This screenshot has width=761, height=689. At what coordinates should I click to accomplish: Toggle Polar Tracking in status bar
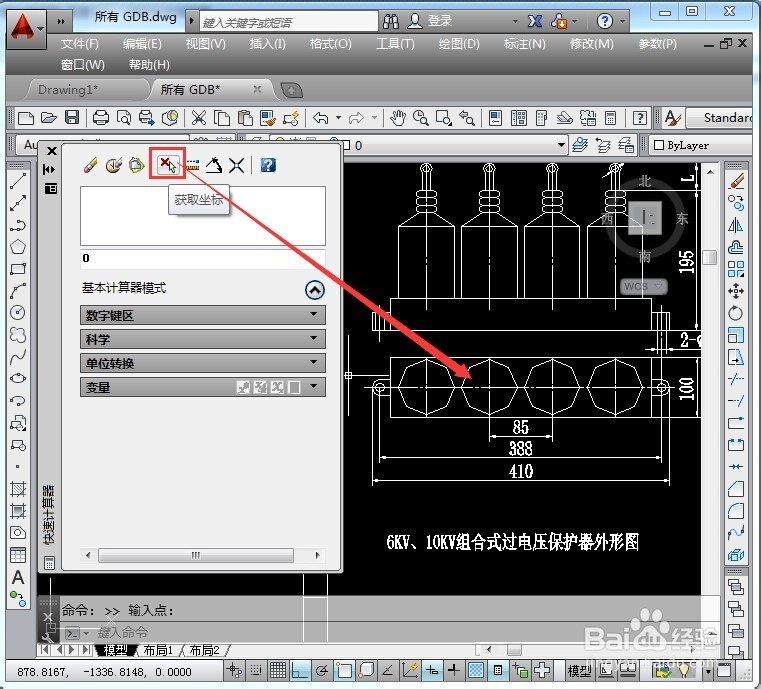pos(321,671)
